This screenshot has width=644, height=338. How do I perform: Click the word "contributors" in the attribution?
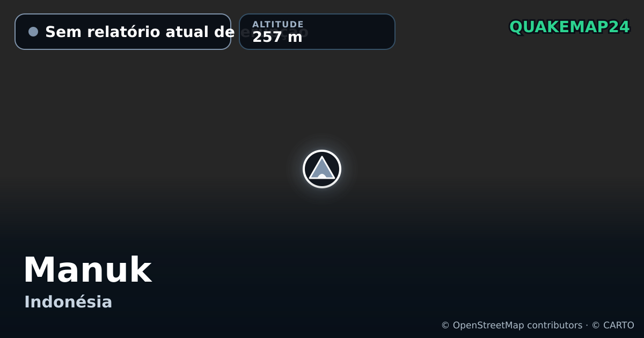554,325
